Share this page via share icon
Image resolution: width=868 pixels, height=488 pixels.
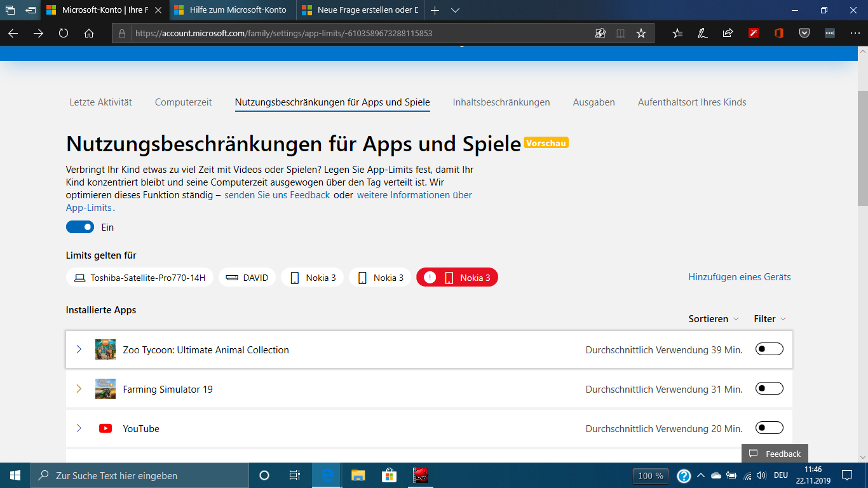coord(728,33)
